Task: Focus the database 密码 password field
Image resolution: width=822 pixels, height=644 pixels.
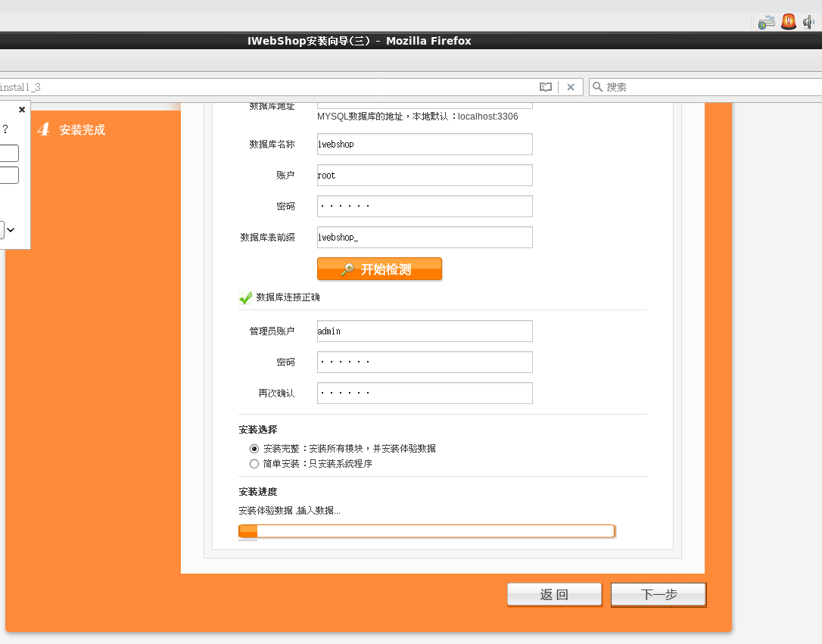Action: coord(425,206)
